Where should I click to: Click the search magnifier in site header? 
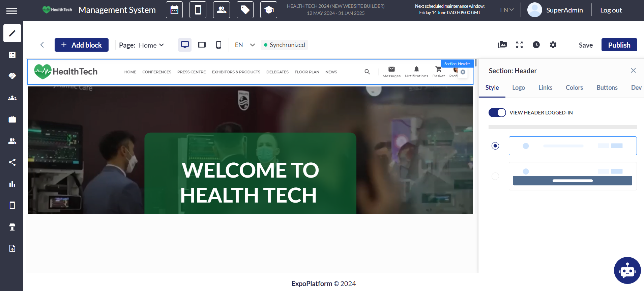pos(367,72)
